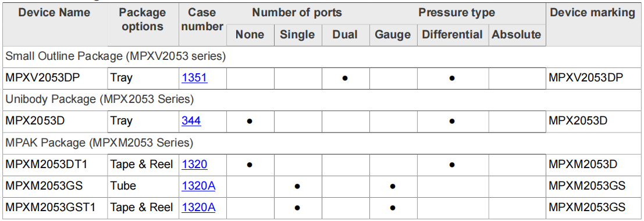
Task: Select the MPX2053D device name cell
Action: click(x=55, y=121)
